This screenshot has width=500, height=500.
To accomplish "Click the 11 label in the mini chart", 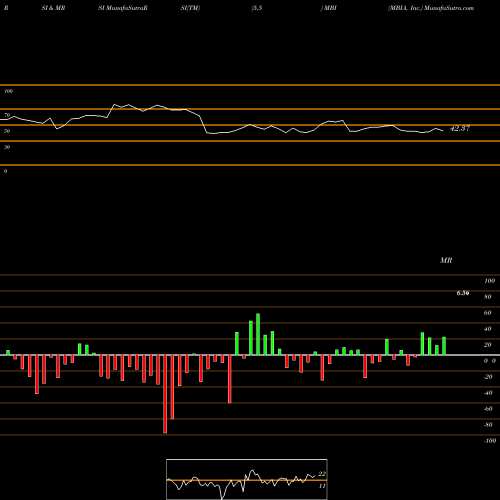I will click(x=322, y=486).
